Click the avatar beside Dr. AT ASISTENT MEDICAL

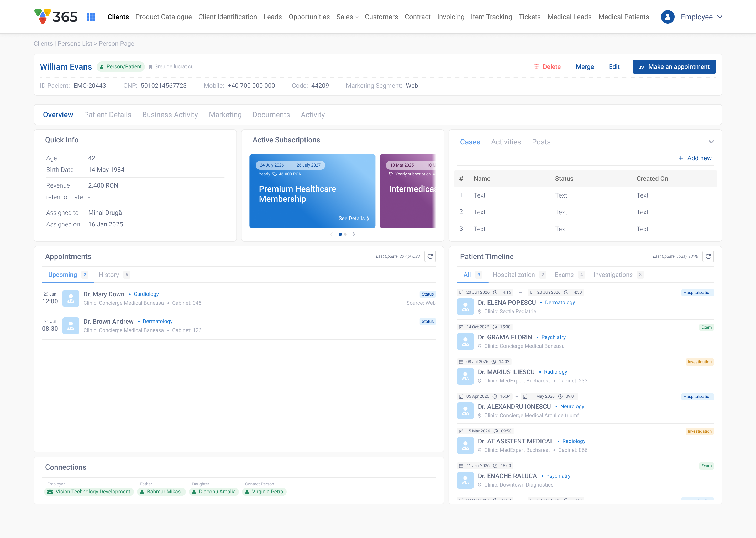coord(465,446)
